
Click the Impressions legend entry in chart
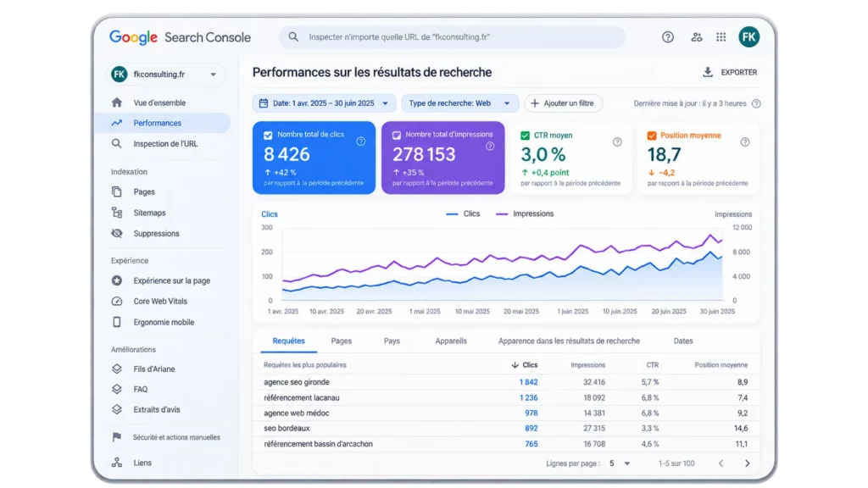tap(524, 214)
